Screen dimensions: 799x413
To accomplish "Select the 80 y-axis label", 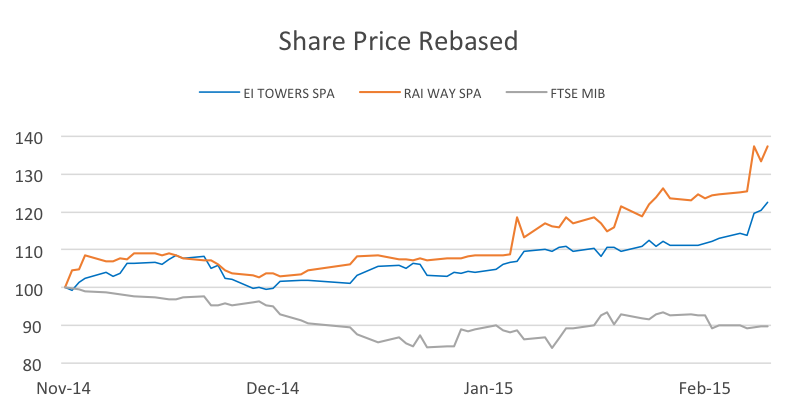I will tap(35, 364).
